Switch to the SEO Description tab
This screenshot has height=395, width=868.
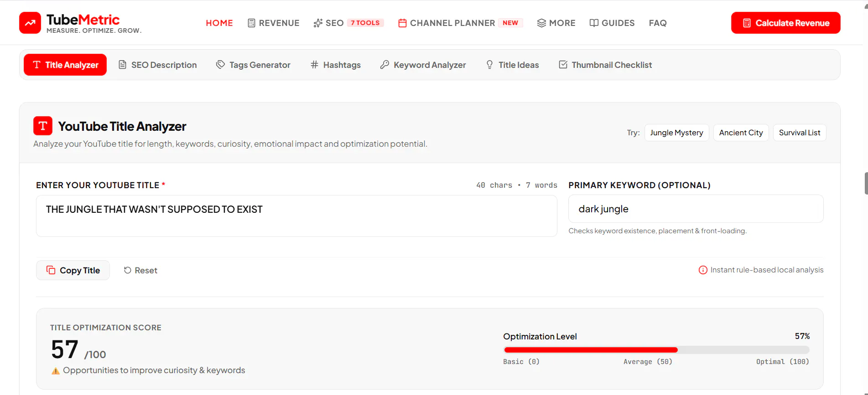click(157, 65)
